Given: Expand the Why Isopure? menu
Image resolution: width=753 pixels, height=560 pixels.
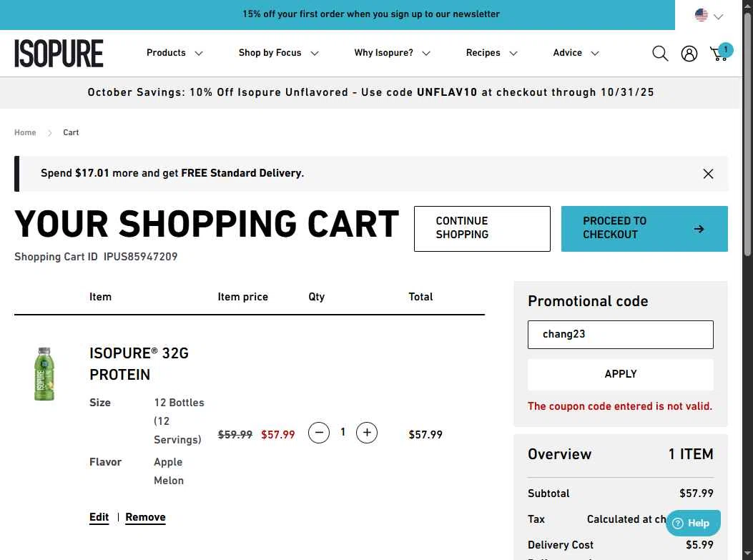Looking at the screenshot, I should click(x=392, y=53).
